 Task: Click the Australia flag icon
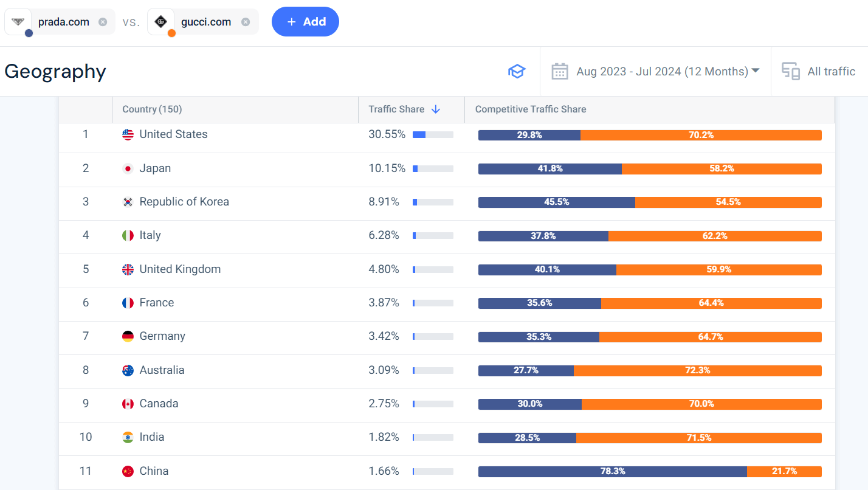click(x=128, y=370)
